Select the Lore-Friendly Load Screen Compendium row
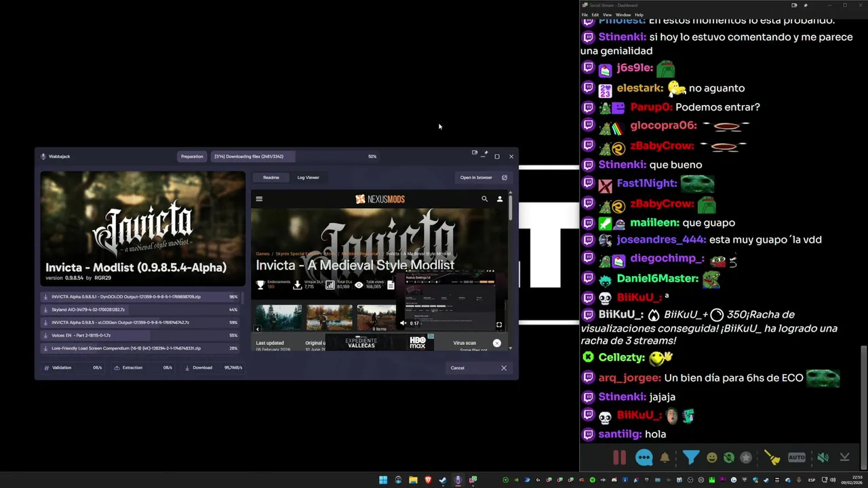Screen dimensions: 868x488 141,348
